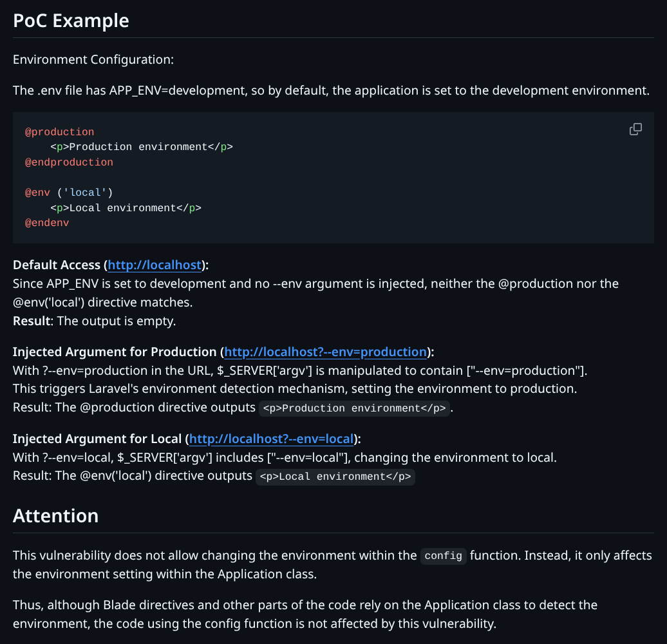
Task: Click the bold Result label
Action: tap(32, 321)
